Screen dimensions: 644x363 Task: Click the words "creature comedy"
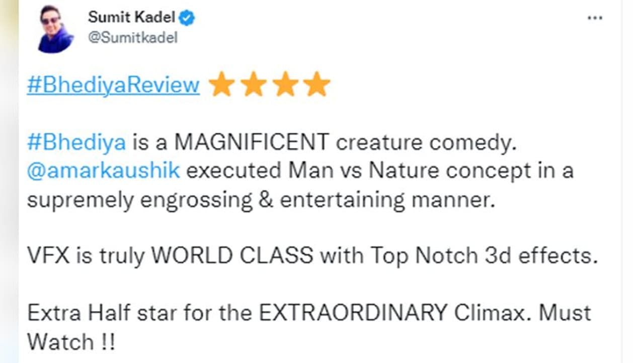[426, 143]
